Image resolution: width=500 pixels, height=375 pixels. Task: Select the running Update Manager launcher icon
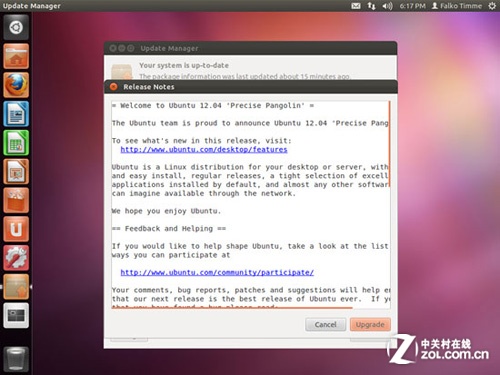coord(16,287)
